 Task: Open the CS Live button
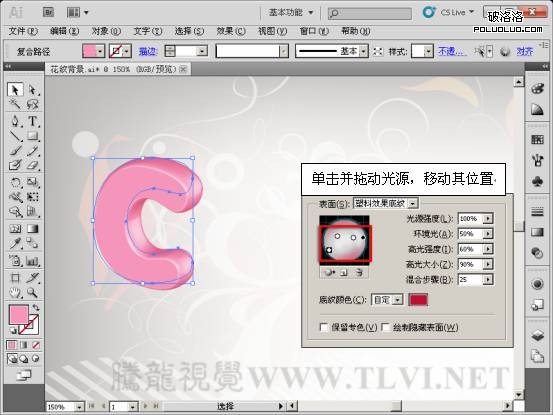click(x=449, y=12)
